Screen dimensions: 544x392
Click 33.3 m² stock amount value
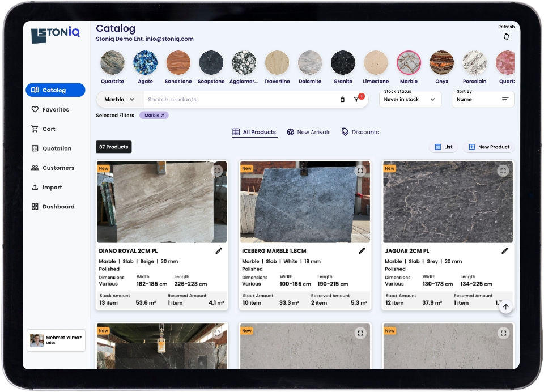point(289,303)
